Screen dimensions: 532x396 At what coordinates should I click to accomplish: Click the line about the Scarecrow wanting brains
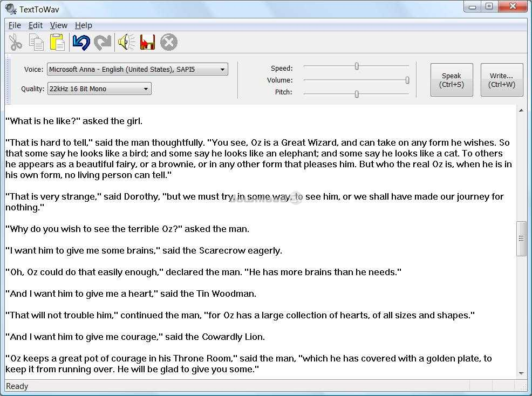tap(144, 251)
